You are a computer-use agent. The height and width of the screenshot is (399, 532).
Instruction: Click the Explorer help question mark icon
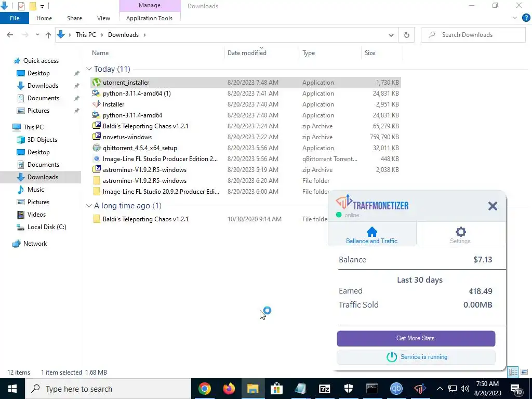tap(526, 18)
